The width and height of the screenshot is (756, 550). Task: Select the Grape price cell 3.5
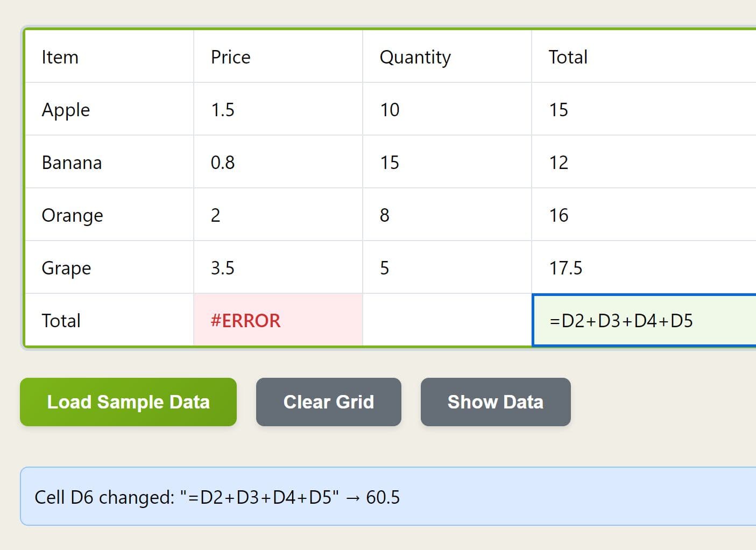tap(278, 267)
